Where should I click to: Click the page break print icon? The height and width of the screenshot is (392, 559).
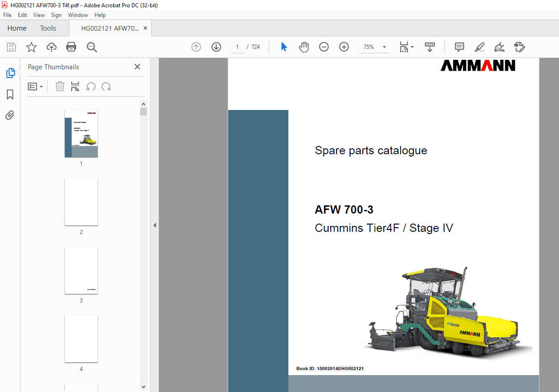click(75, 86)
